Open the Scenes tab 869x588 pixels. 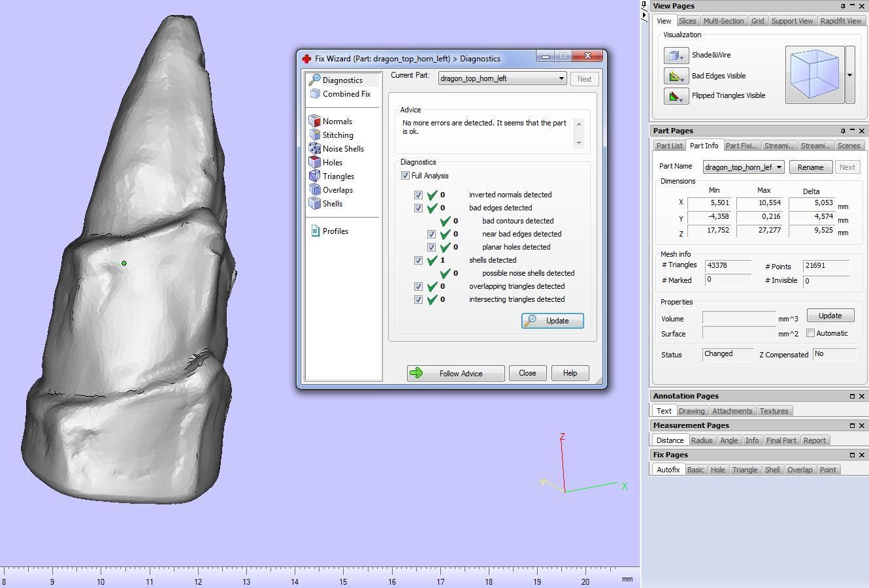(849, 146)
